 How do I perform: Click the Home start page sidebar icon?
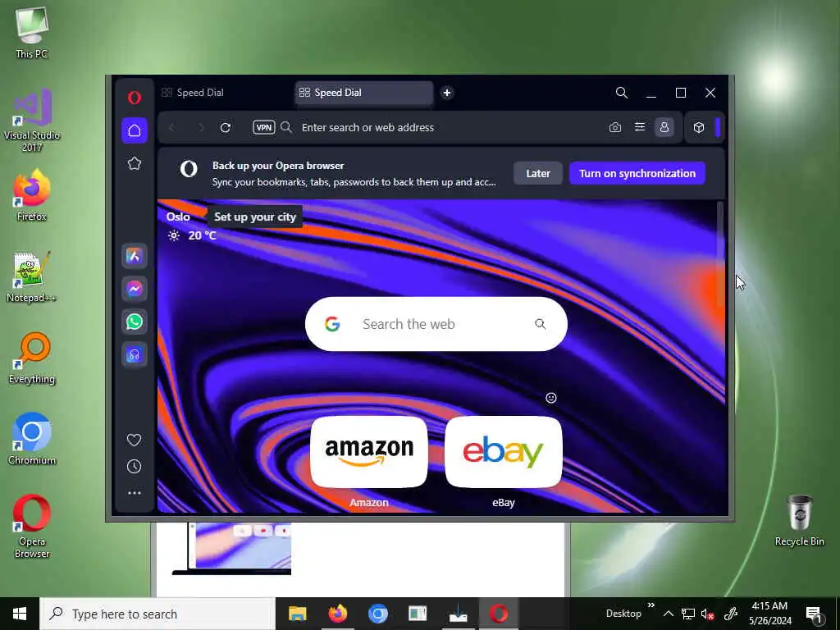(x=135, y=130)
